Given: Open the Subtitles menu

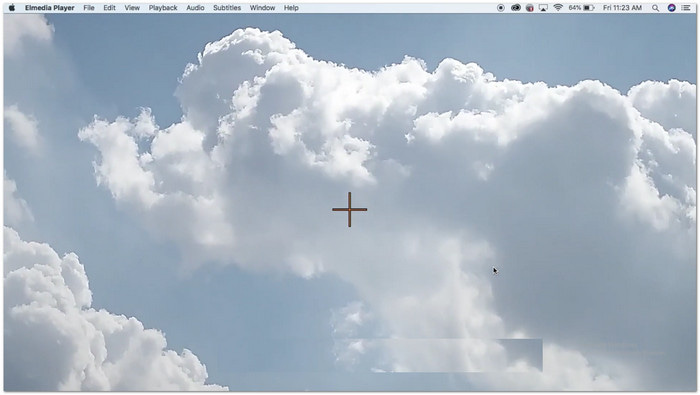Looking at the screenshot, I should 227,8.
